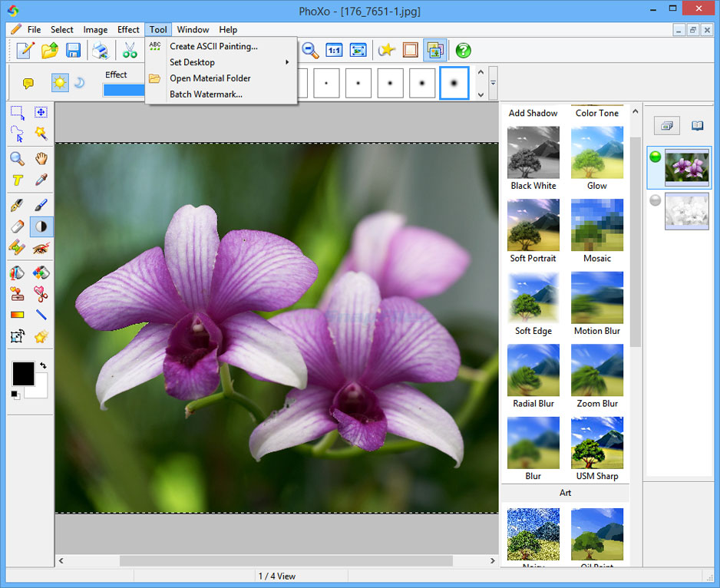Toggle the moon darken mode button
This screenshot has width=720, height=588.
(x=79, y=82)
